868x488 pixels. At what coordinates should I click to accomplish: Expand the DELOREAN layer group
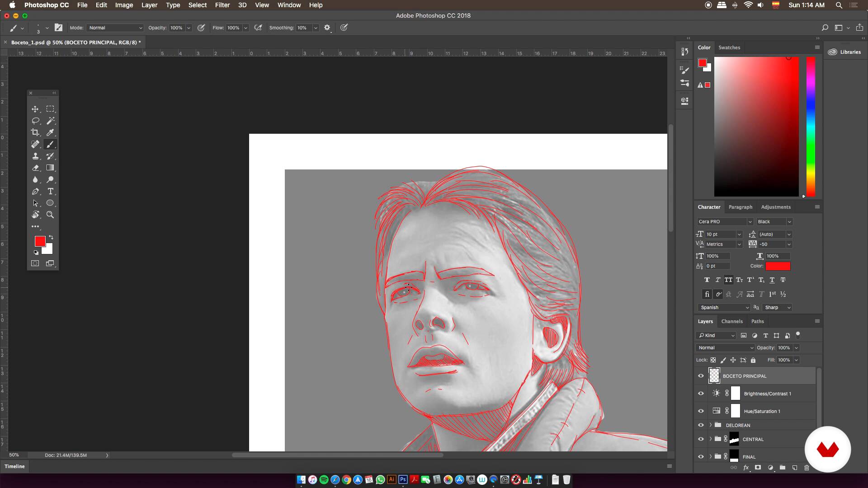tap(710, 425)
